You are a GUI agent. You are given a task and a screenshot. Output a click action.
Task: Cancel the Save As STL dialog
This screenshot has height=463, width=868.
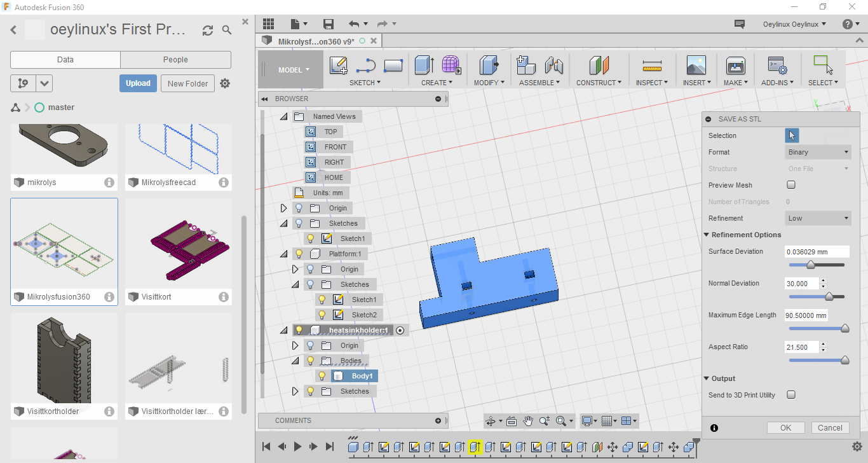click(x=830, y=427)
